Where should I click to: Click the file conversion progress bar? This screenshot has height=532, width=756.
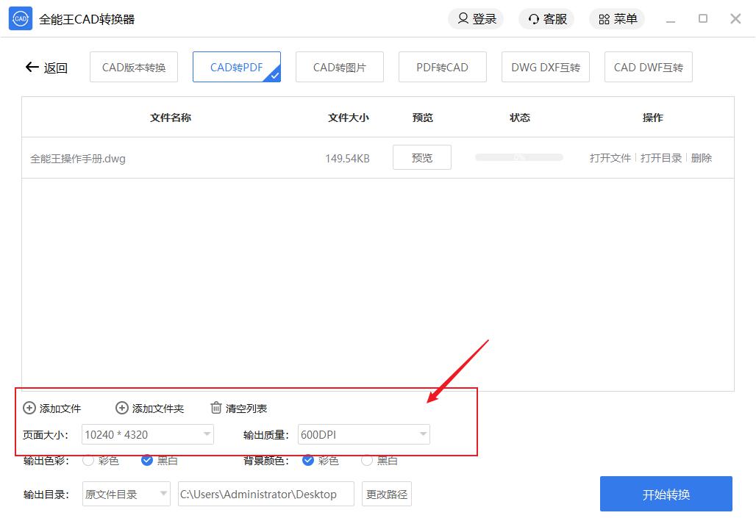518,158
